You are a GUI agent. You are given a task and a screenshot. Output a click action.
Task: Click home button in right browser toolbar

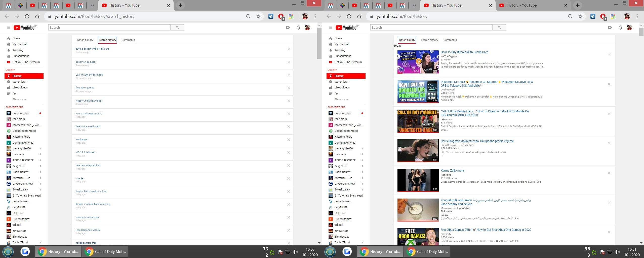click(x=359, y=16)
